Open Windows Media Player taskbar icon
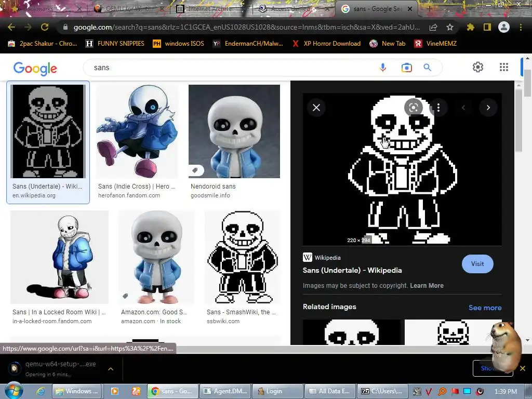This screenshot has height=399, width=532. tap(115, 391)
